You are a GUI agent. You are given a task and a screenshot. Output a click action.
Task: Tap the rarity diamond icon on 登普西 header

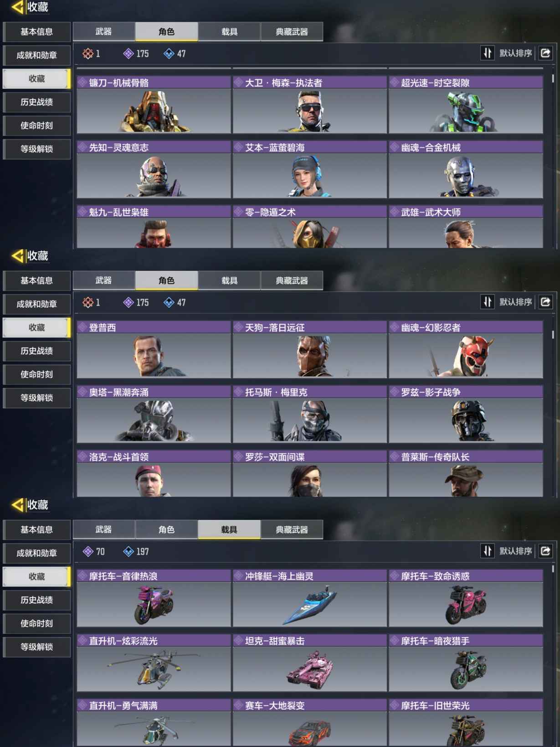[x=82, y=327]
